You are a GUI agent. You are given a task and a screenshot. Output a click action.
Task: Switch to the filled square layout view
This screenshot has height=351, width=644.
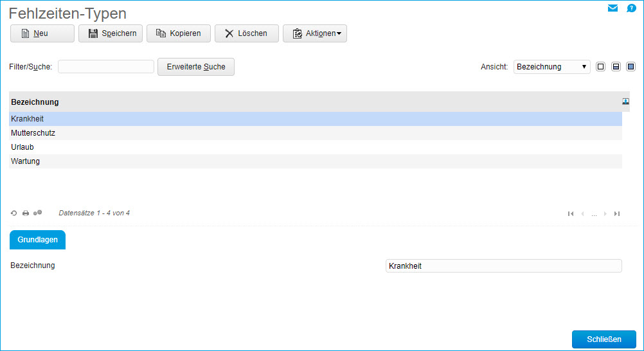[631, 67]
